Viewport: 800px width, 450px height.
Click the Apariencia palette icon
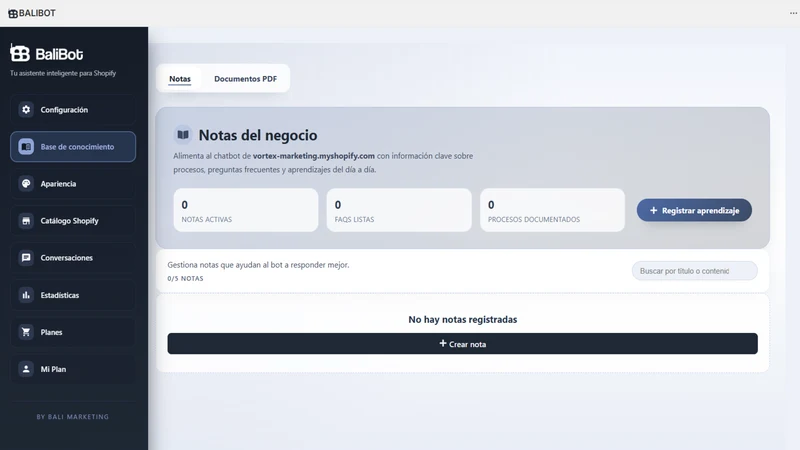click(26, 184)
